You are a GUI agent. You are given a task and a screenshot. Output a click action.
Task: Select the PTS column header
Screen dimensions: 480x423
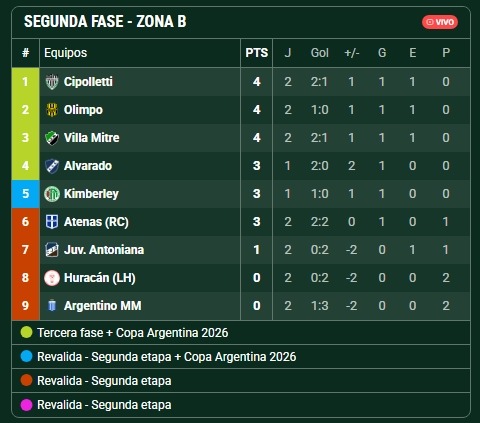coord(256,53)
